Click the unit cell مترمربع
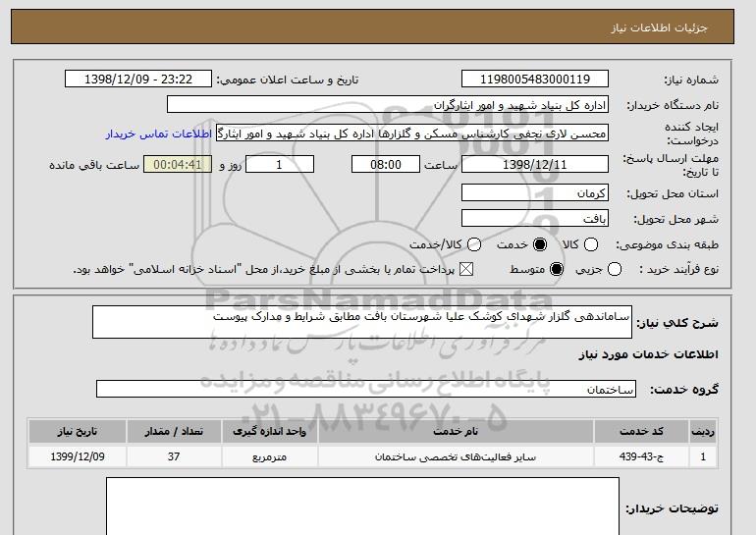 click(270, 456)
